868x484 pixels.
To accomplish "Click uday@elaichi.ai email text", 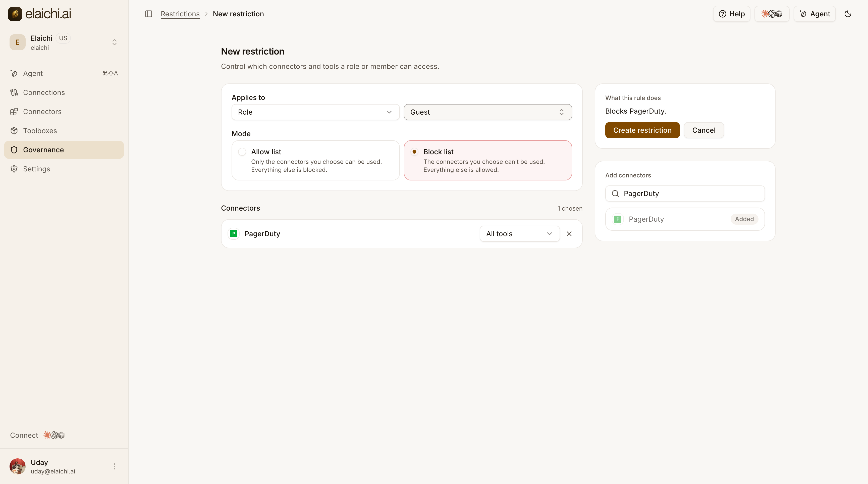I will [x=53, y=471].
